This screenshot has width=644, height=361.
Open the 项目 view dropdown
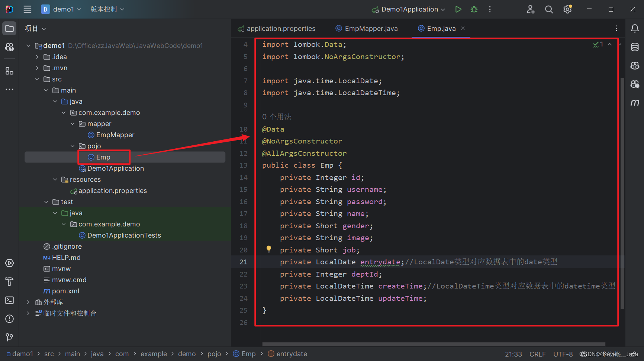point(35,29)
